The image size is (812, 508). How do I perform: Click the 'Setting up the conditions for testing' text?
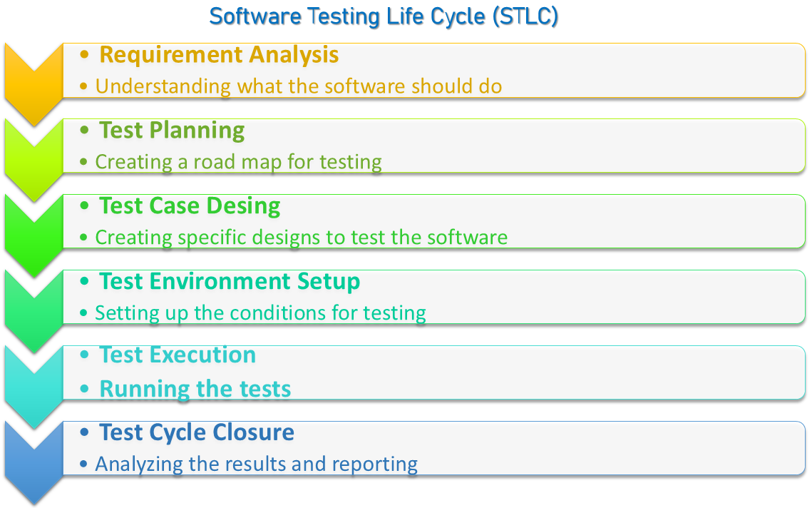[260, 313]
